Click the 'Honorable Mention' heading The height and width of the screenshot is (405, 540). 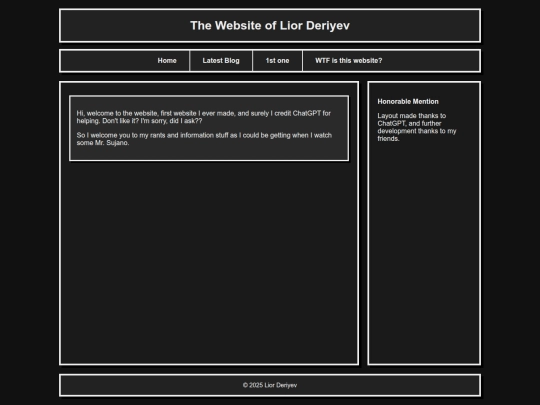pyautogui.click(x=408, y=102)
